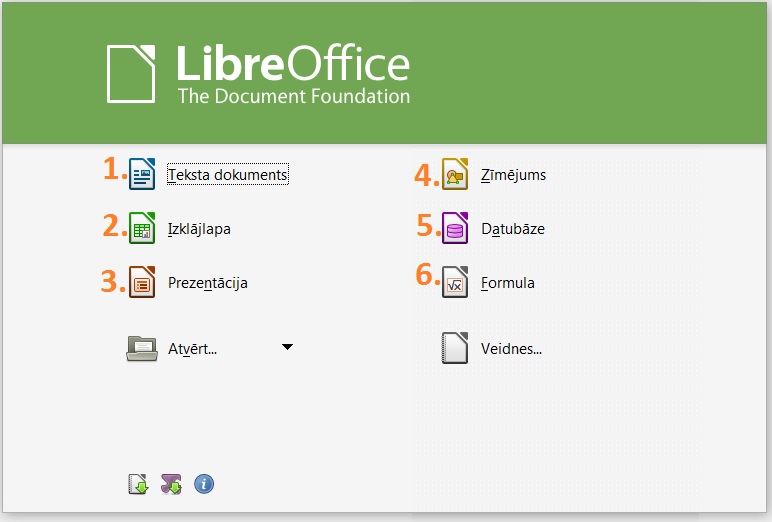The image size is (772, 522).
Task: Click the purple extensions download icon
Action: coord(171,485)
